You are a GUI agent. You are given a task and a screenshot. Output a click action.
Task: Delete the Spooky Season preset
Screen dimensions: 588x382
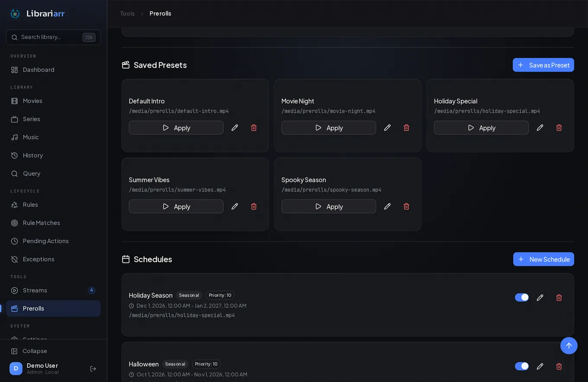[x=406, y=206]
